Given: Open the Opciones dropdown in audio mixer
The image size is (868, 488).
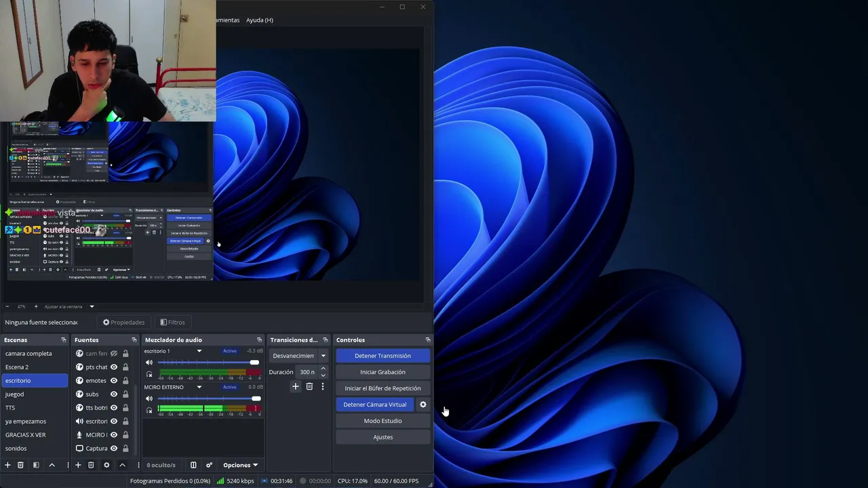Looking at the screenshot, I should [x=240, y=465].
